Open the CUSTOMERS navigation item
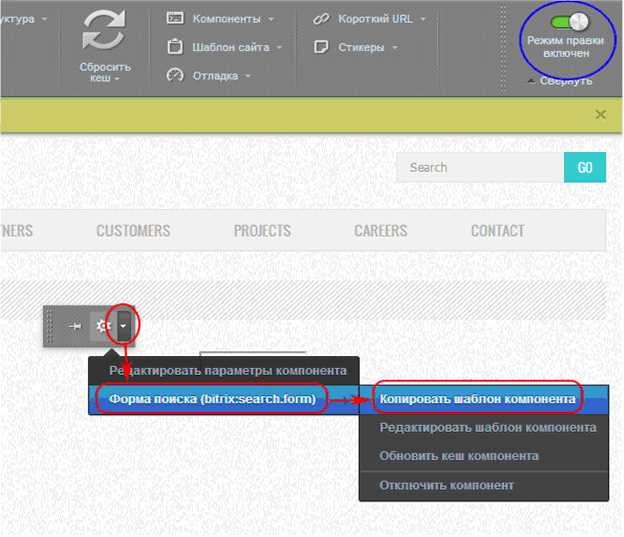The width and height of the screenshot is (624, 537). (x=133, y=231)
